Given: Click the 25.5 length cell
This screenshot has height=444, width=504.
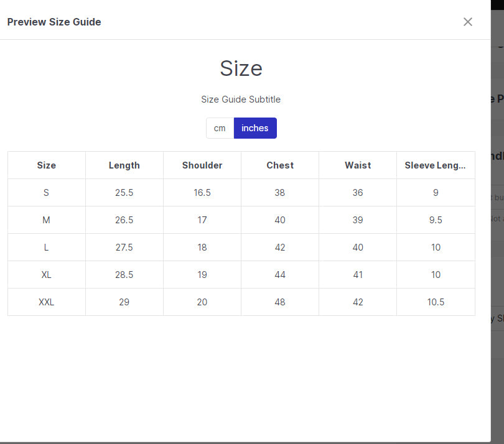Looking at the screenshot, I should [124, 193].
